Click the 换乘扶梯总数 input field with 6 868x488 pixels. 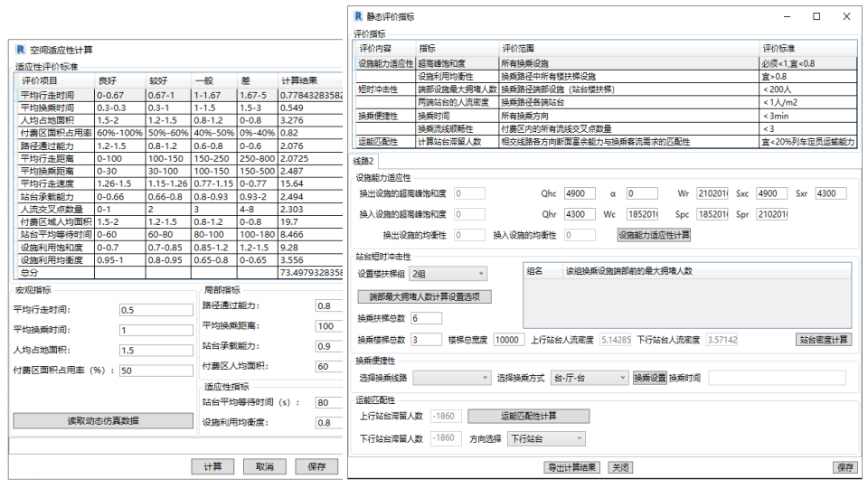tap(426, 318)
